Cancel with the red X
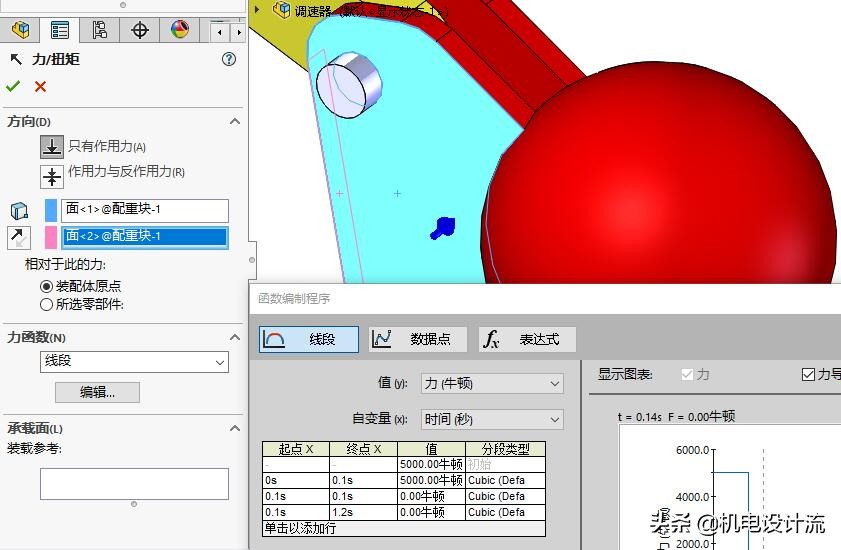This screenshot has width=841, height=550. coord(40,86)
